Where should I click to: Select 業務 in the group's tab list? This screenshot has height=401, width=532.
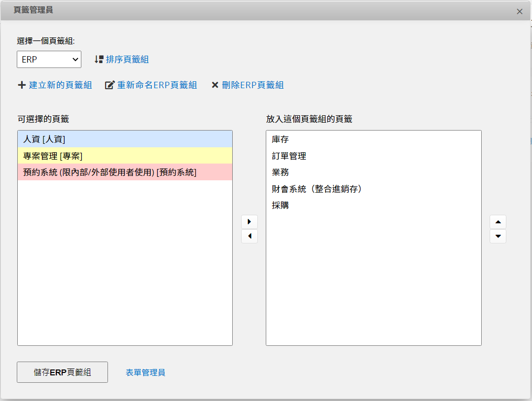click(x=374, y=172)
